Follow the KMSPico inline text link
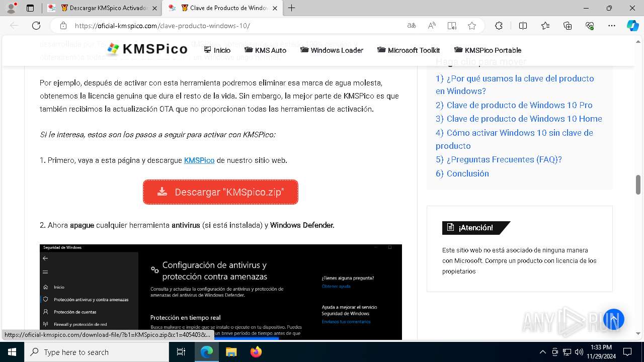This screenshot has width=644, height=362. (x=199, y=160)
